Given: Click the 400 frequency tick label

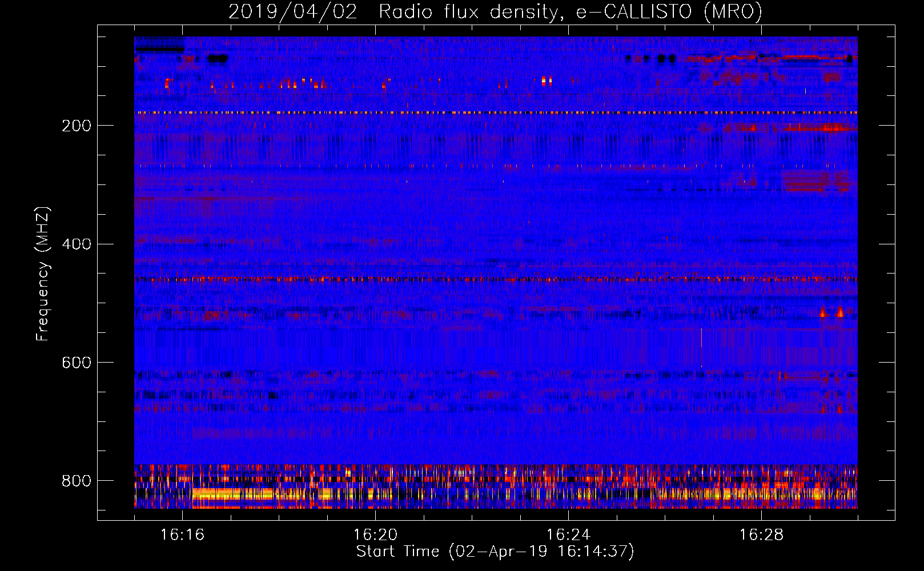Looking at the screenshot, I should click(x=77, y=244).
